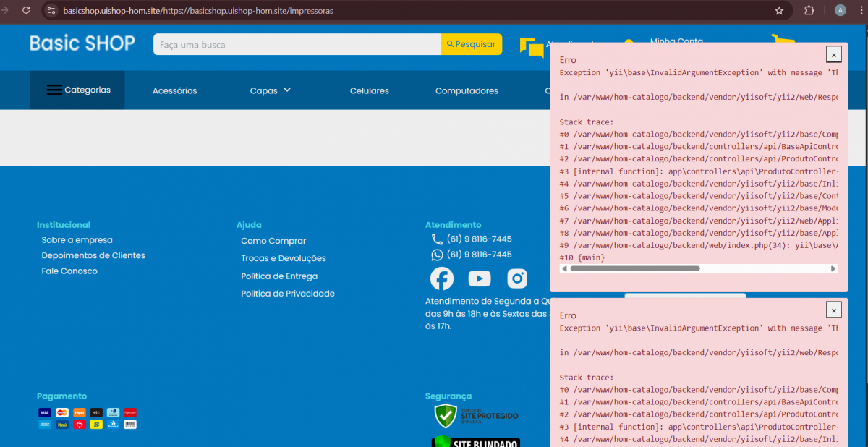Click the Instagram icon in footer
Viewport: 868px width, 447px height.
click(517, 278)
